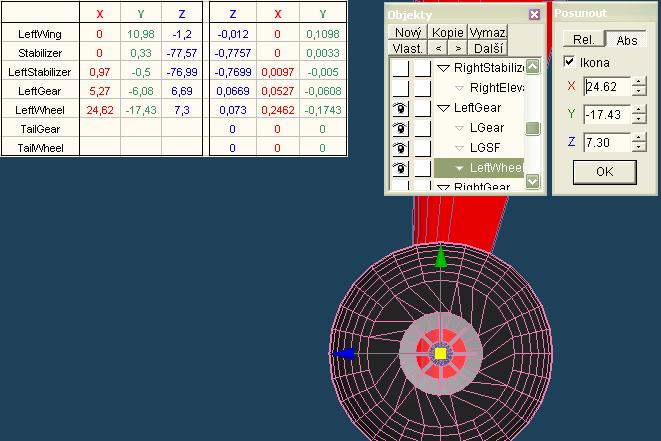661x441 pixels.
Task: Hide the LGear object with its eye icon
Action: click(x=400, y=128)
